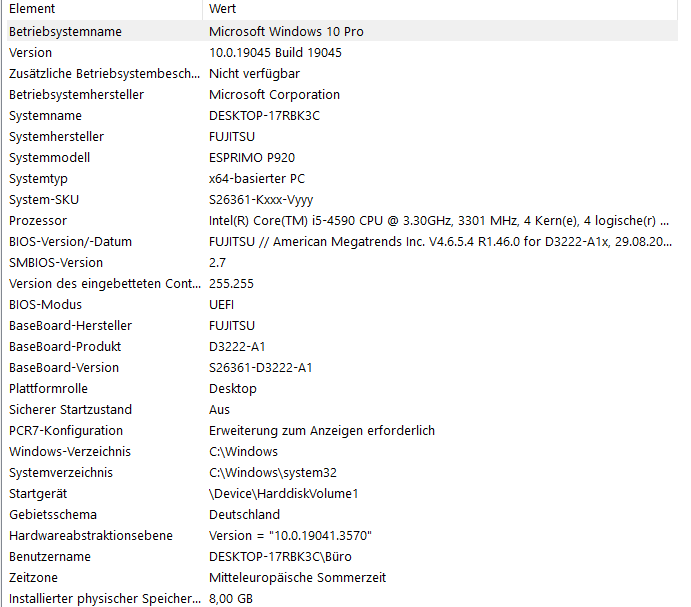
Task: Click the Desktop platform role value
Action: (x=233, y=389)
